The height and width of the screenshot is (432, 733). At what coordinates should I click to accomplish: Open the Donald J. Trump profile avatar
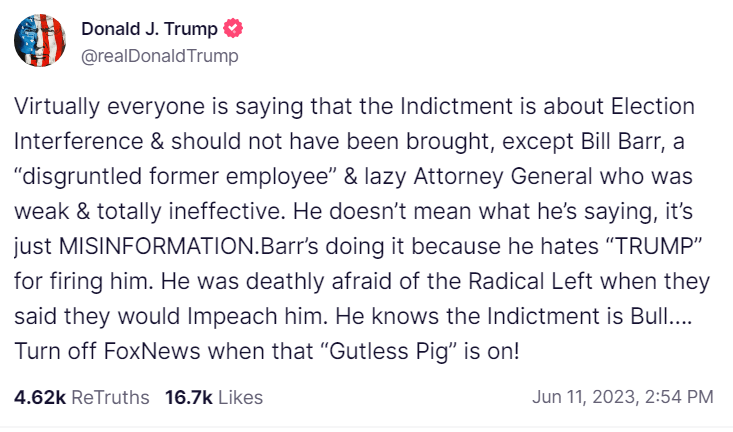pyautogui.click(x=40, y=42)
